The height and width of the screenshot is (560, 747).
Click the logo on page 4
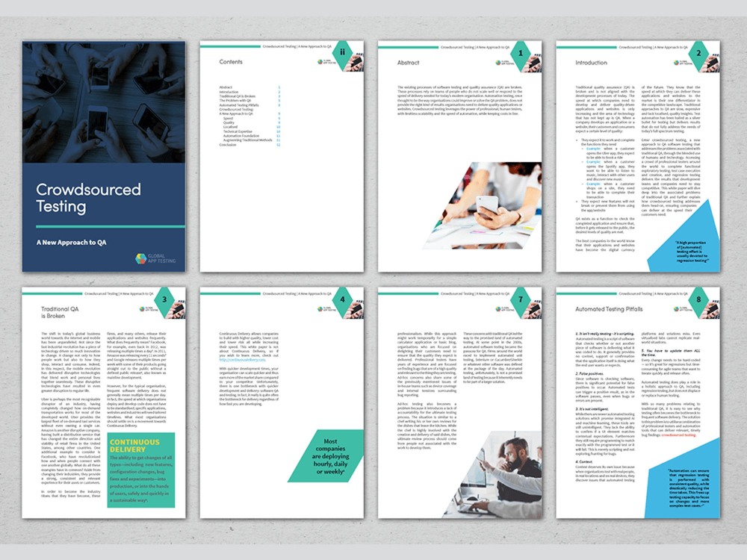pyautogui.click(x=326, y=309)
